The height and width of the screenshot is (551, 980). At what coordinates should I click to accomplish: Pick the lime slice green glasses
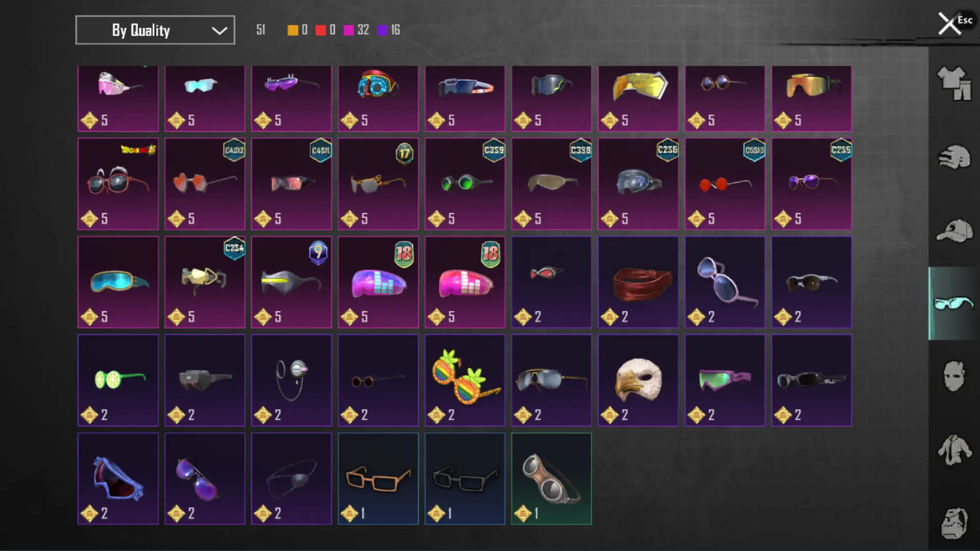pyautogui.click(x=118, y=380)
